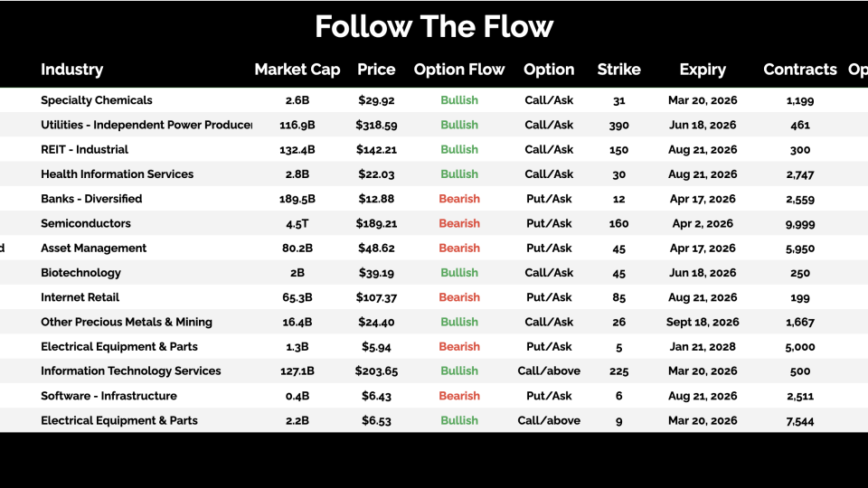Image resolution: width=868 pixels, height=488 pixels.
Task: Click Call/above in Information Technology Services row
Action: [549, 371]
